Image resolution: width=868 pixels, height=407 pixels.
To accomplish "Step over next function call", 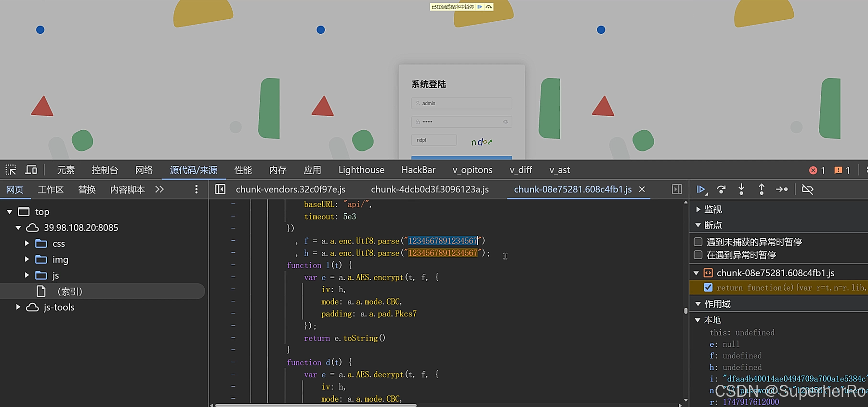I will [x=721, y=190].
